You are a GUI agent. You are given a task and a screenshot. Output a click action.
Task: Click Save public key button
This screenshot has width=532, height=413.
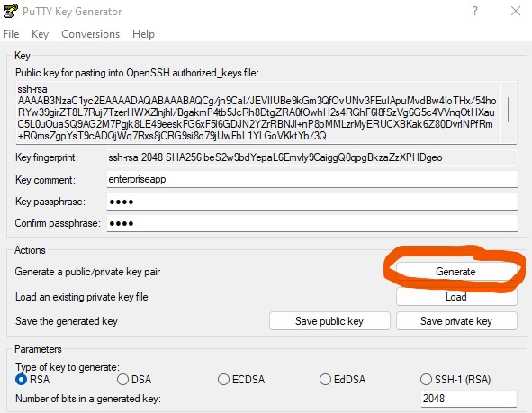(x=329, y=321)
